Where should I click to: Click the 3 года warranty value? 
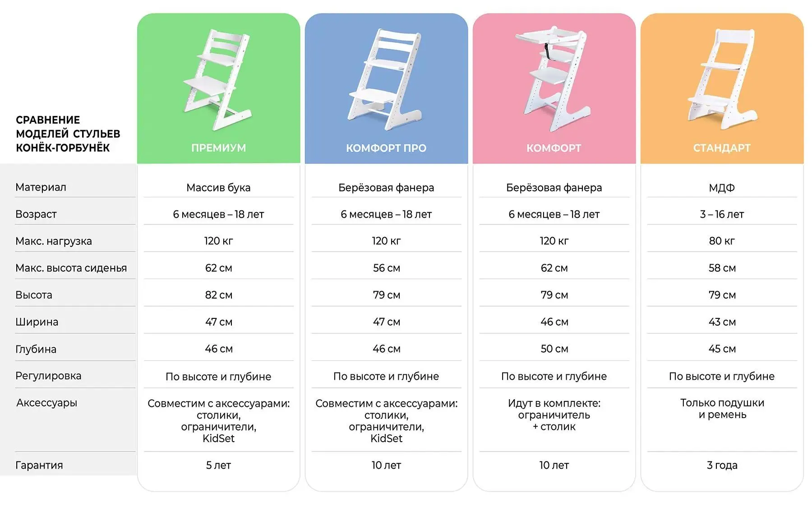coord(722,465)
